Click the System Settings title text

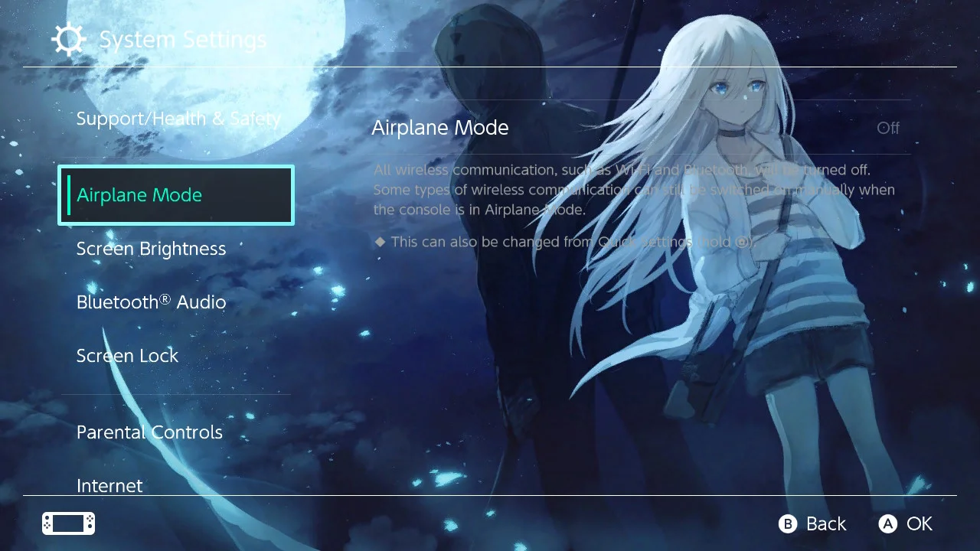pyautogui.click(x=183, y=39)
